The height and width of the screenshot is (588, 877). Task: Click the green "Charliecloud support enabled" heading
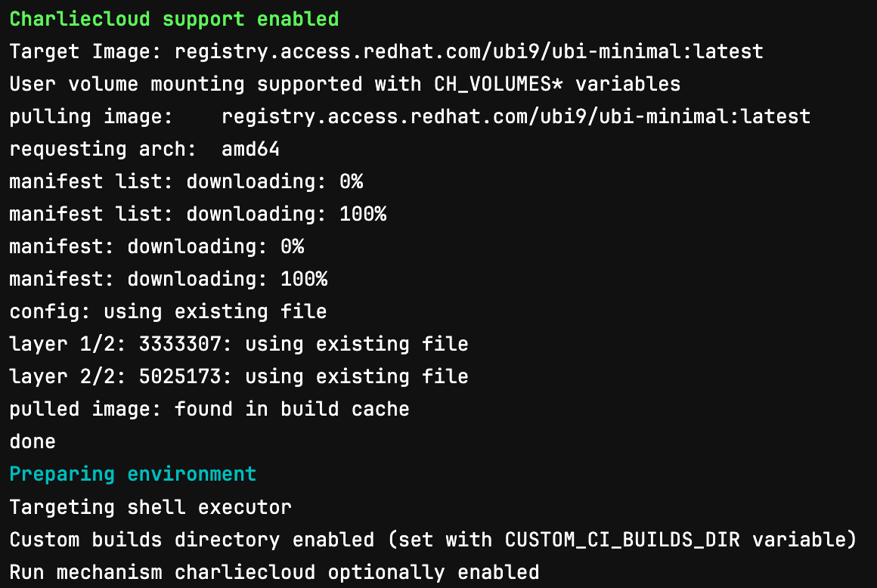174,19
